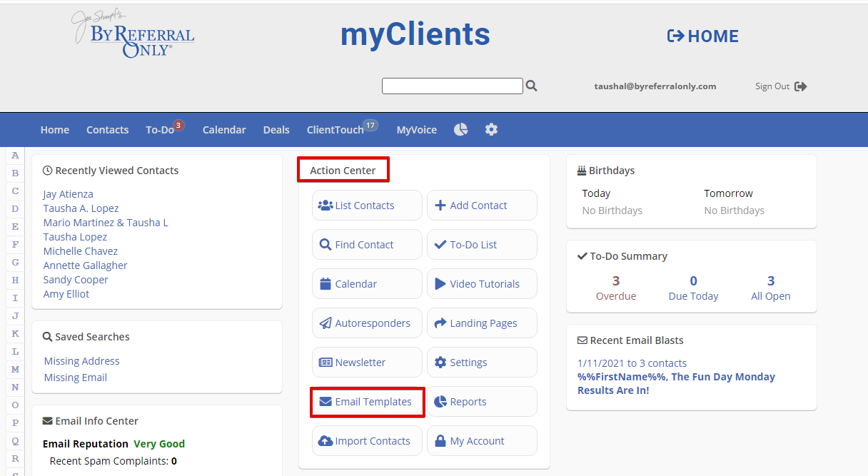Open the Email Templates button
868x476 pixels.
(367, 402)
